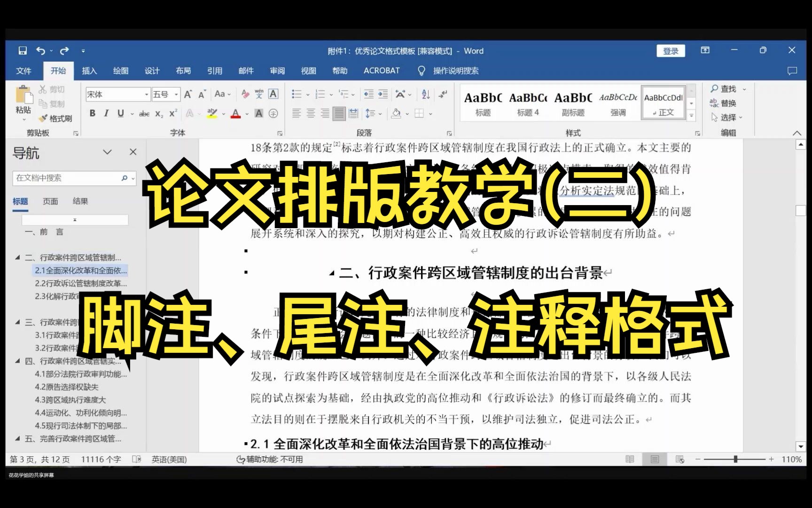Apply the 副标题 style
Screen dimensions: 812x508
(573, 103)
